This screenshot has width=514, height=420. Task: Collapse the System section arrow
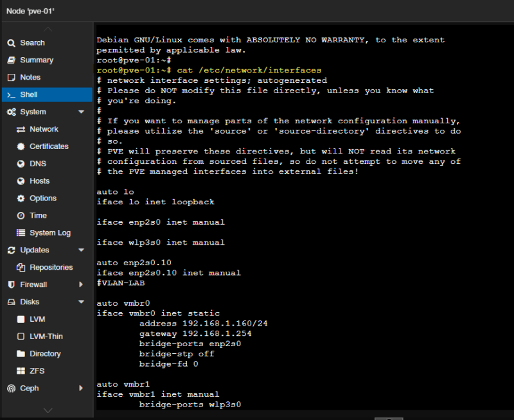81,112
